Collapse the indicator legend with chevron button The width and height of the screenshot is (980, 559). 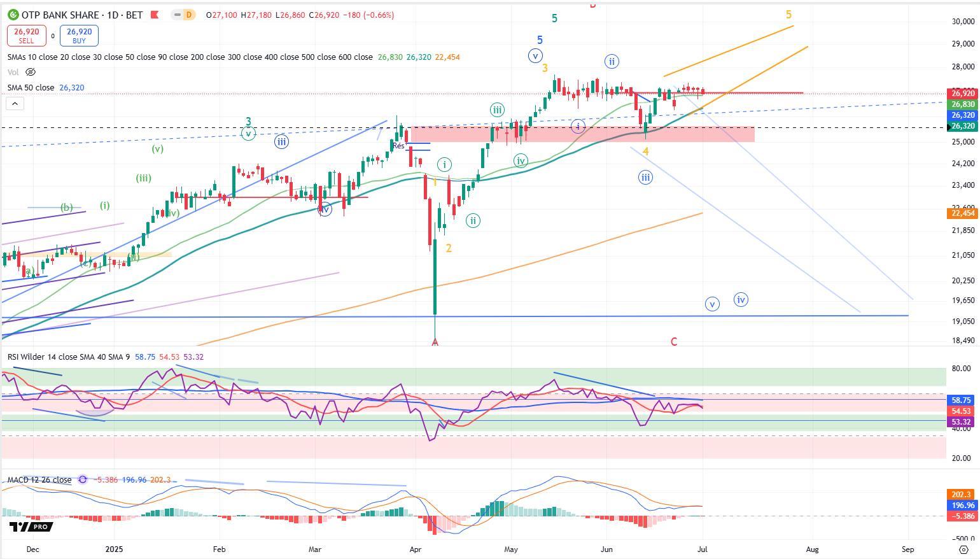[15, 103]
